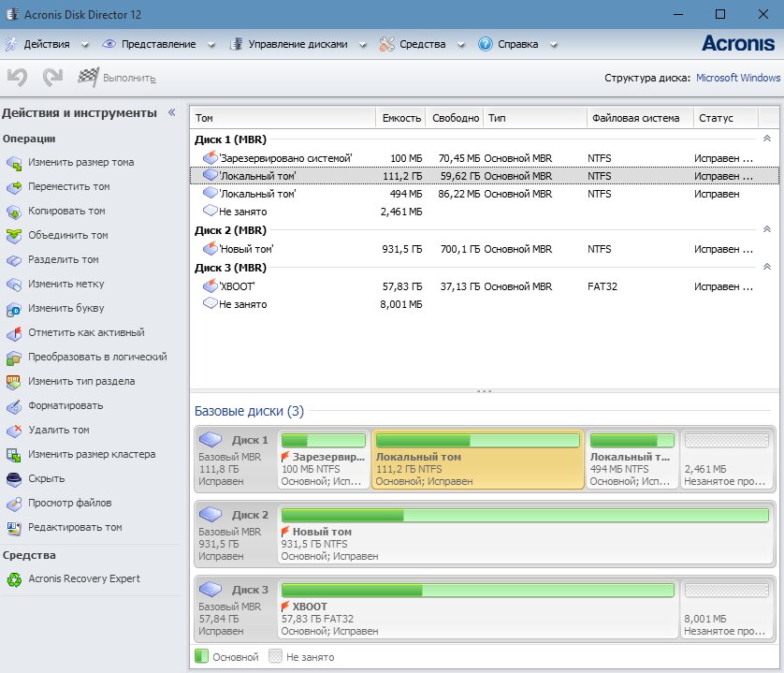Sort by the Статус column header
This screenshot has height=673, width=784.
coord(726,118)
